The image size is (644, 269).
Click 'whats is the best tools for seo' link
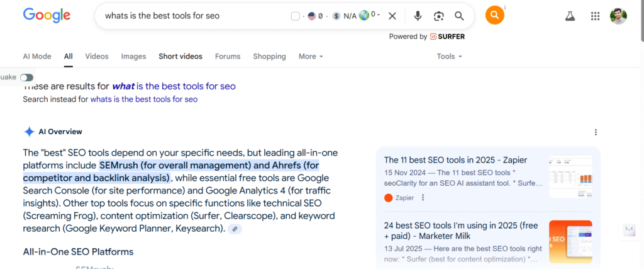pyautogui.click(x=144, y=99)
